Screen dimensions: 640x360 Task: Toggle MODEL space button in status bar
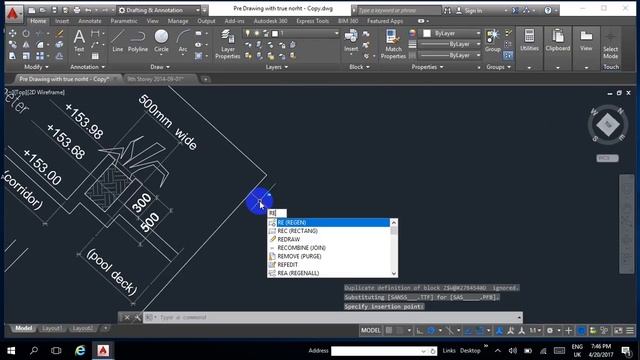click(371, 331)
